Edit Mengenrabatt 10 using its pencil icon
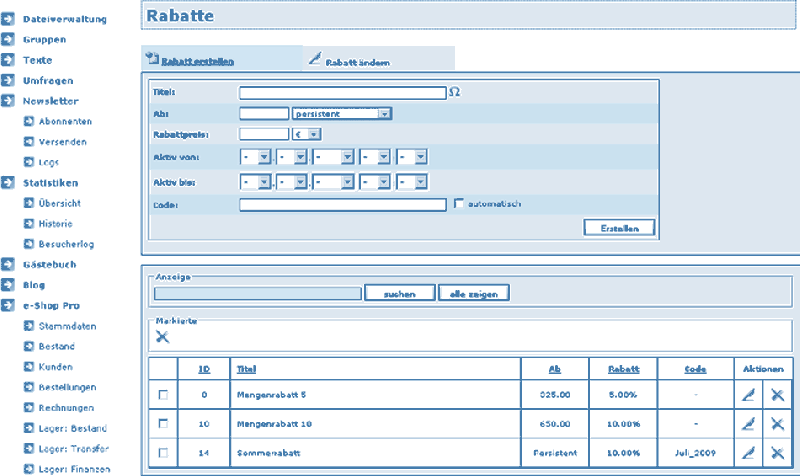The image size is (800, 476). (748, 423)
